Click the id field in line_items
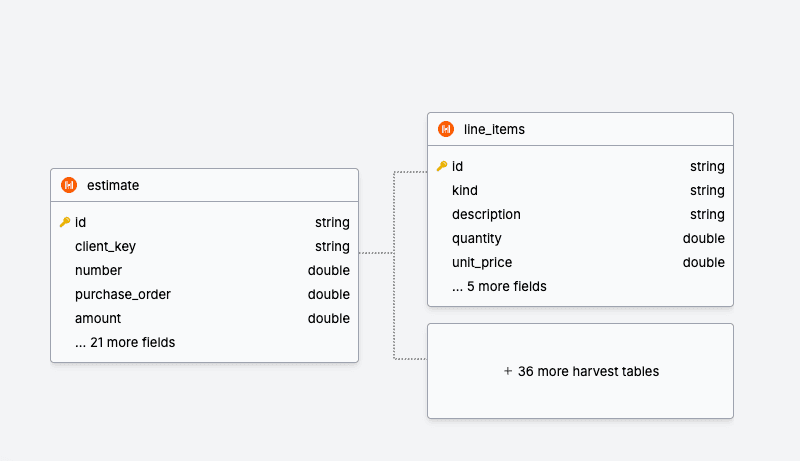 (458, 167)
